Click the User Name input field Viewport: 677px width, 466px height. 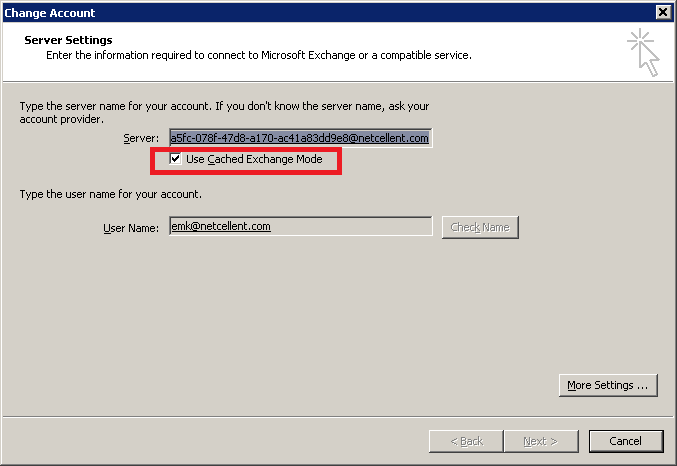pos(301,226)
